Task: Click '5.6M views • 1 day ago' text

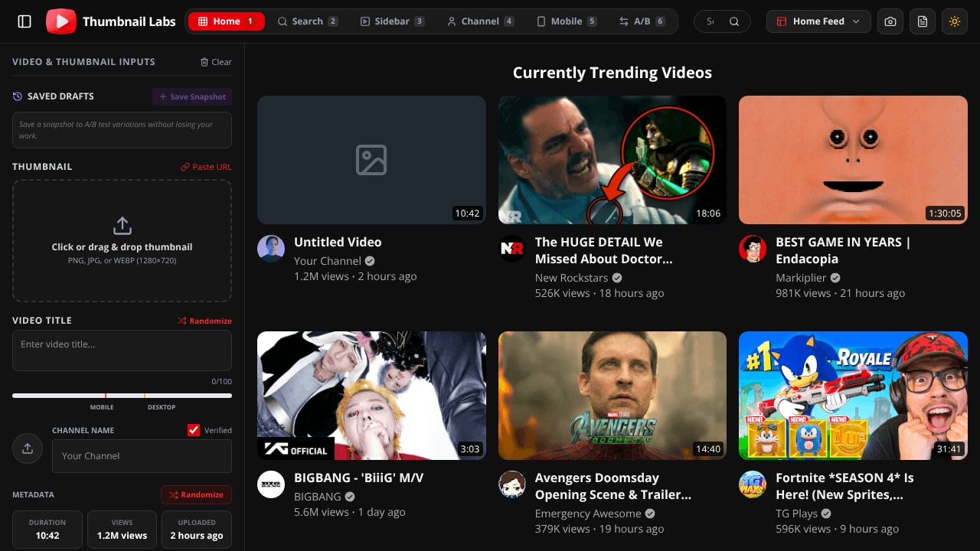Action: (x=350, y=512)
